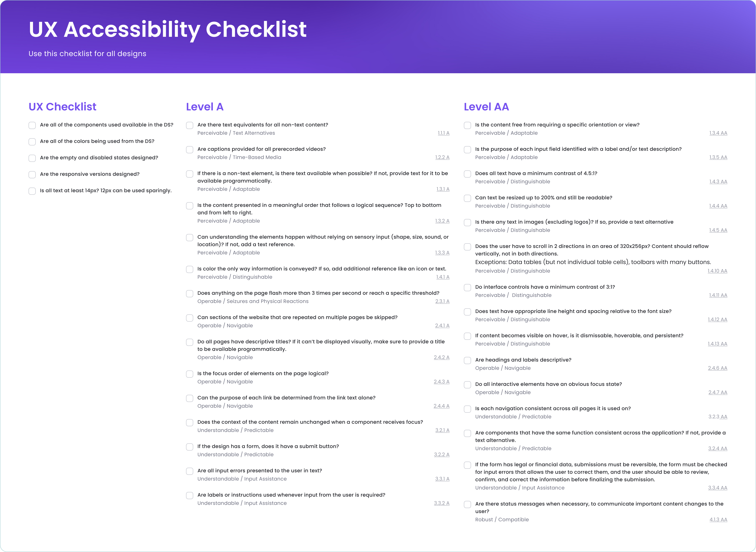The image size is (756, 552).
Task: Tick the 'colors being used from the DS' checkbox
Action: 32,142
